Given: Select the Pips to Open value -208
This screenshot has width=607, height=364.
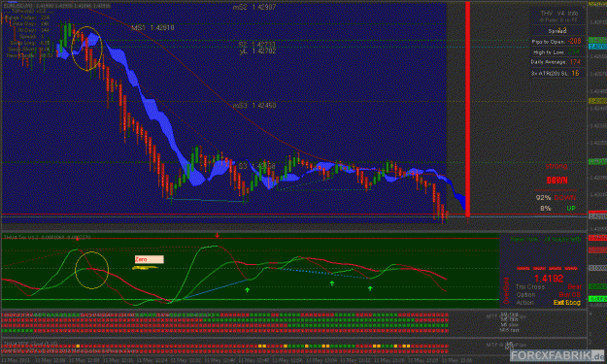Looking at the screenshot, I should pyautogui.click(x=575, y=41).
